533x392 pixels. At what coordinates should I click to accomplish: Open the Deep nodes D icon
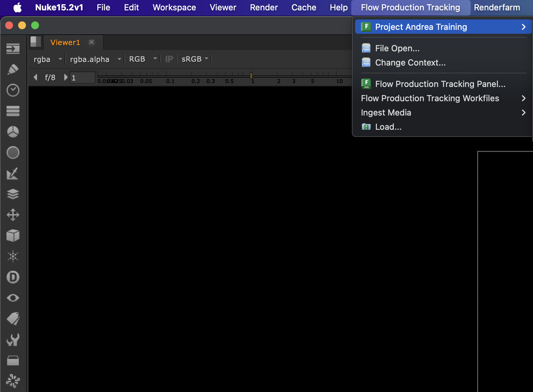(13, 277)
